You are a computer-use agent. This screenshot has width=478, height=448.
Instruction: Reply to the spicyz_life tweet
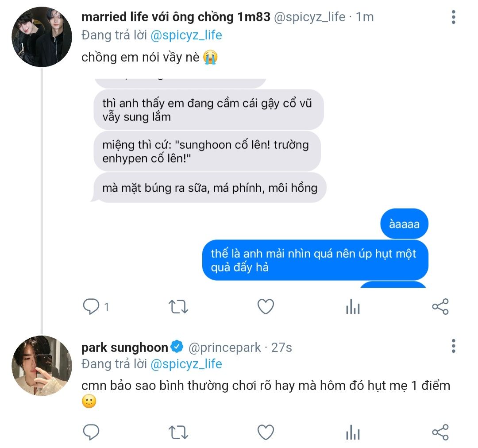coord(92,306)
